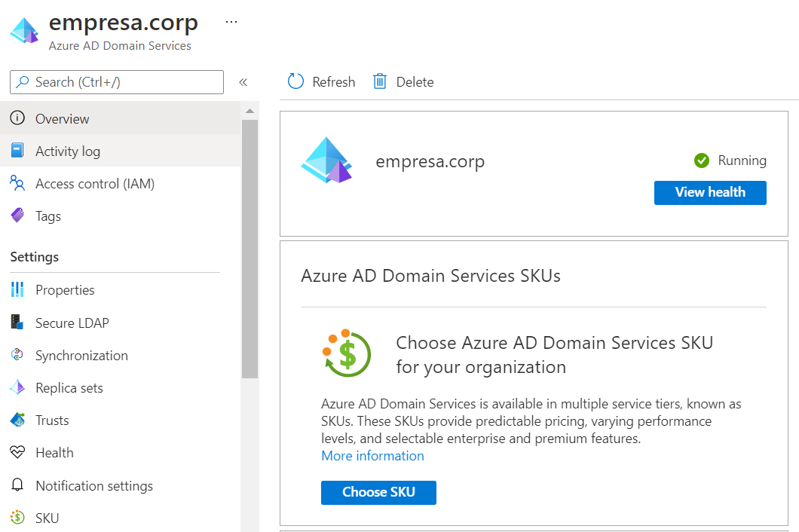Click the dollar SKU graphic in SKUs card
The height and width of the screenshot is (532, 799).
click(x=347, y=353)
